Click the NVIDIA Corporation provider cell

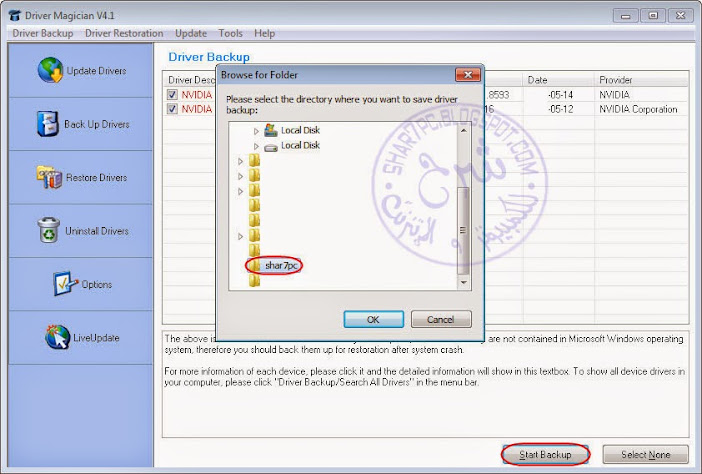pyautogui.click(x=638, y=109)
